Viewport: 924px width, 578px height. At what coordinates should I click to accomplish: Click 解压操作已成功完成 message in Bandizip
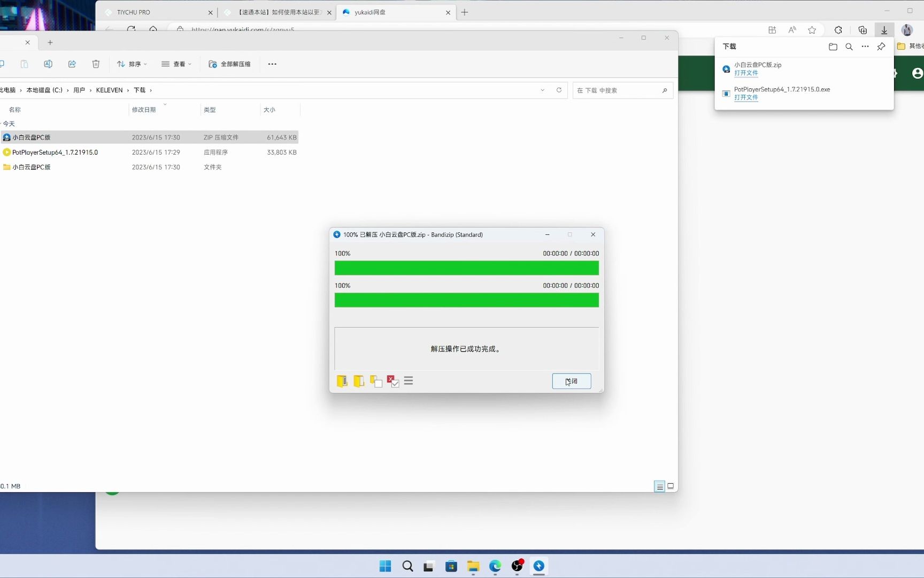(466, 349)
